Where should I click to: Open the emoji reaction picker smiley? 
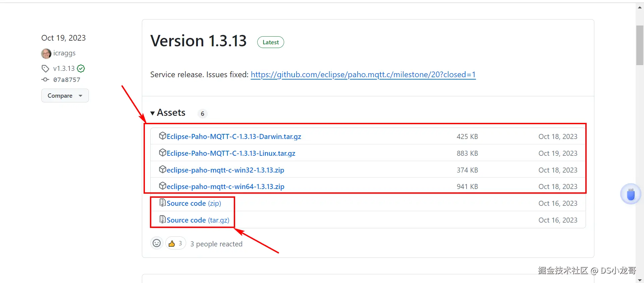(157, 243)
